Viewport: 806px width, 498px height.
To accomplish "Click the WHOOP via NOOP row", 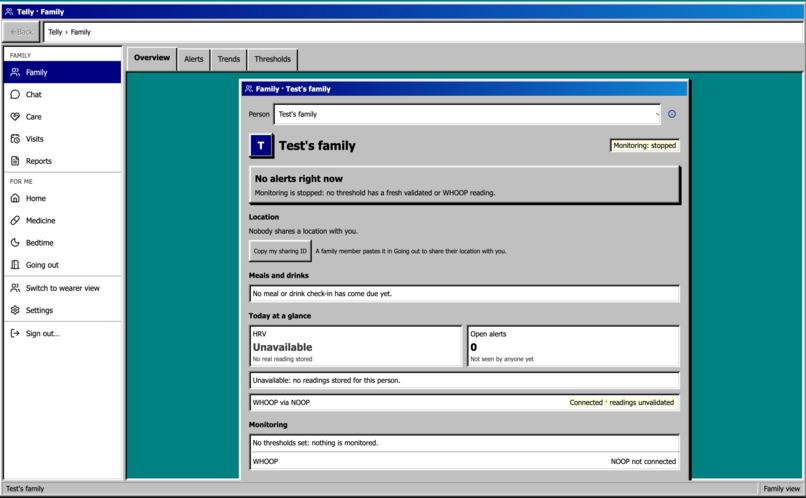I will (465, 402).
